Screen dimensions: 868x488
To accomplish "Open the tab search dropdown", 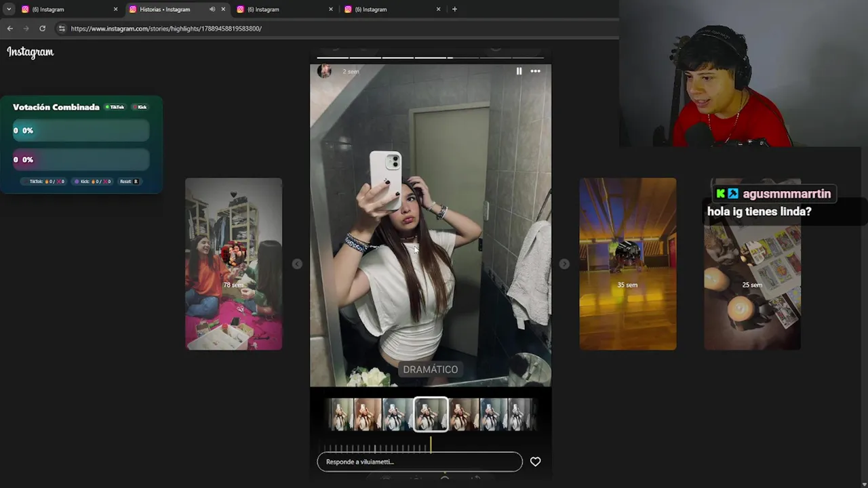I will point(9,9).
